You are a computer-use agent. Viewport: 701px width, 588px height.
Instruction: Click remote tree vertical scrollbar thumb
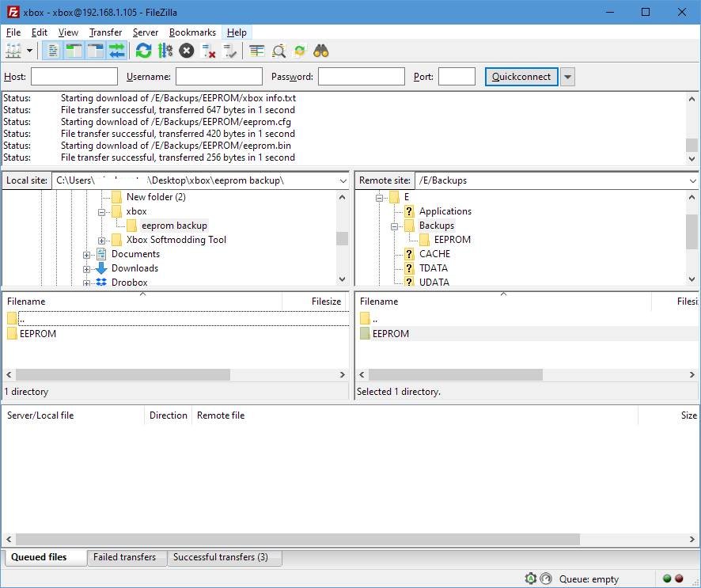click(x=692, y=231)
